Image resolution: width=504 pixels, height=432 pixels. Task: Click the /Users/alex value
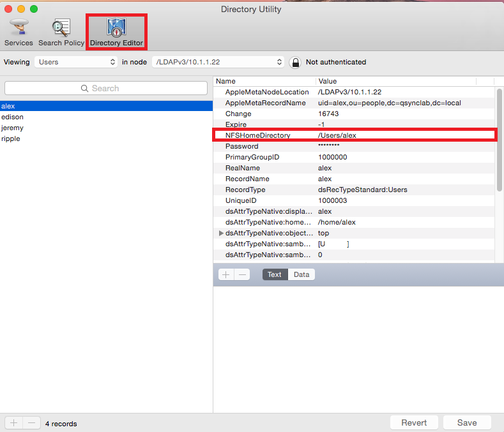pos(337,135)
